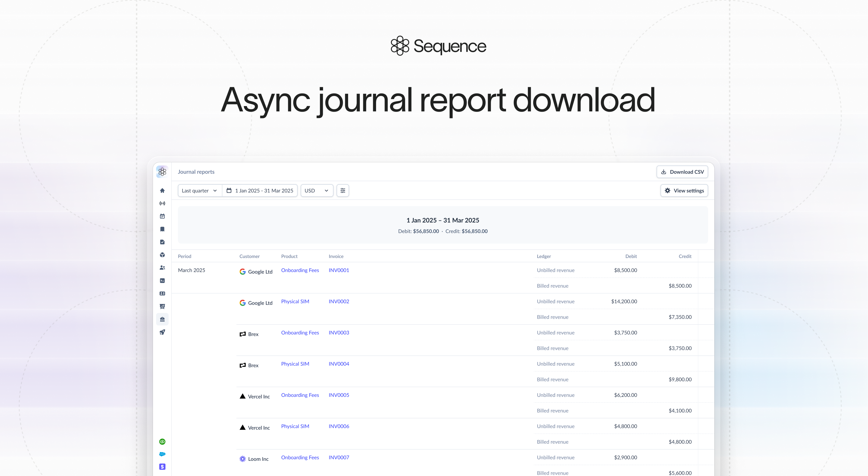Select the March 2025 period cell
Screen dimensions: 868x476
tap(191, 270)
